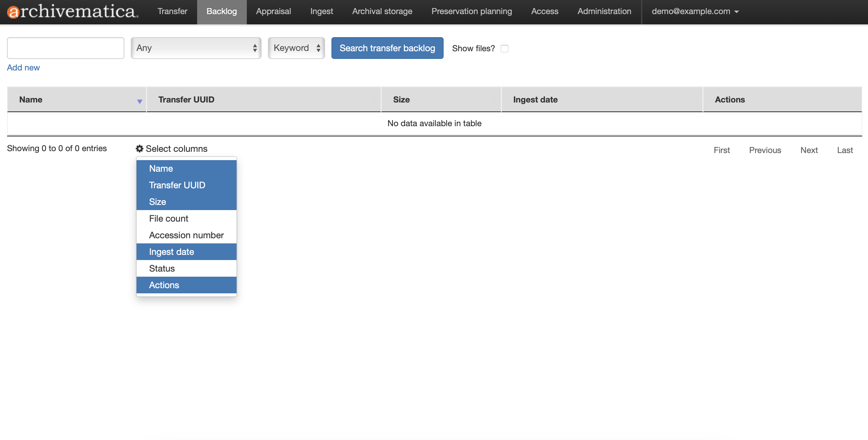
Task: Open the demo@example.com user dropdown caret
Action: coord(737,12)
